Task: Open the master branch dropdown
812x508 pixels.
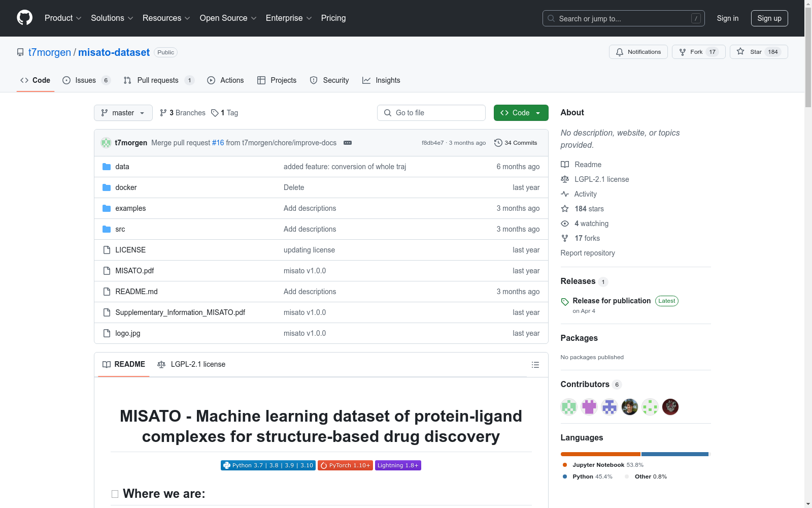Action: (123, 113)
